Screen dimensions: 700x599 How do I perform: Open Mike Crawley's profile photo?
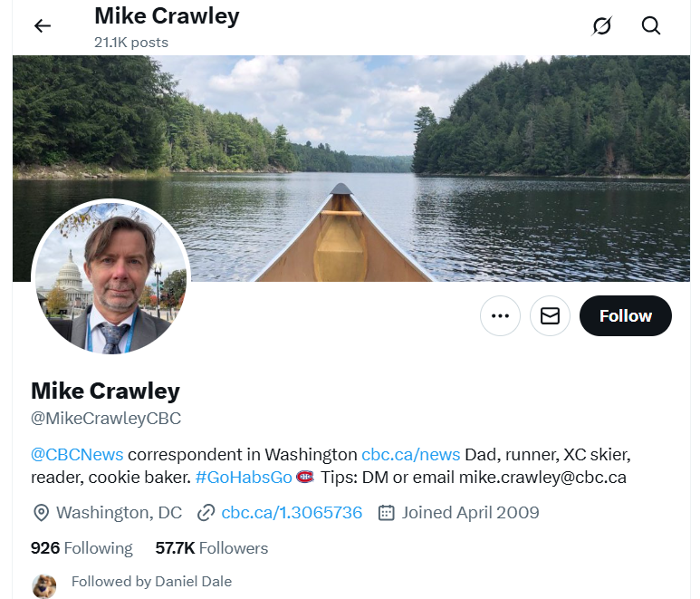click(x=110, y=277)
